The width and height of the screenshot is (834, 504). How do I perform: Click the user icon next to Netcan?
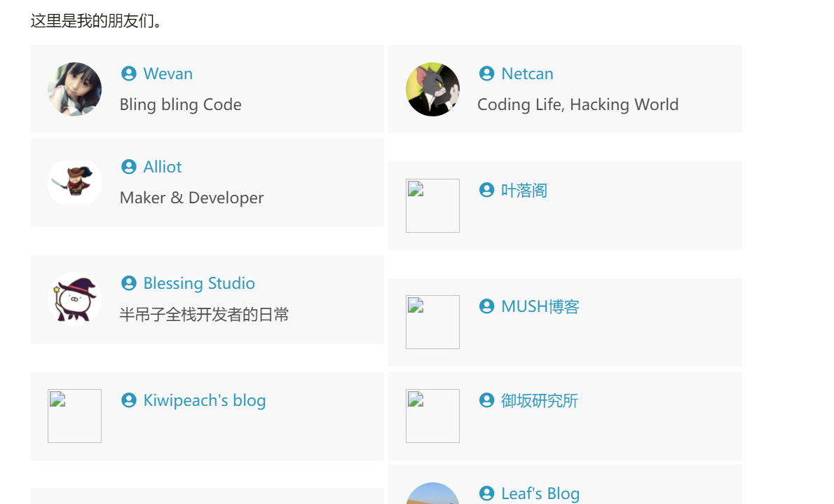tap(486, 73)
